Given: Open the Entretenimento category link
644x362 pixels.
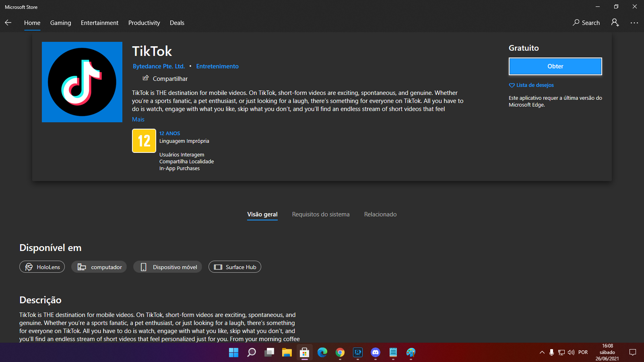Looking at the screenshot, I should coord(217,66).
